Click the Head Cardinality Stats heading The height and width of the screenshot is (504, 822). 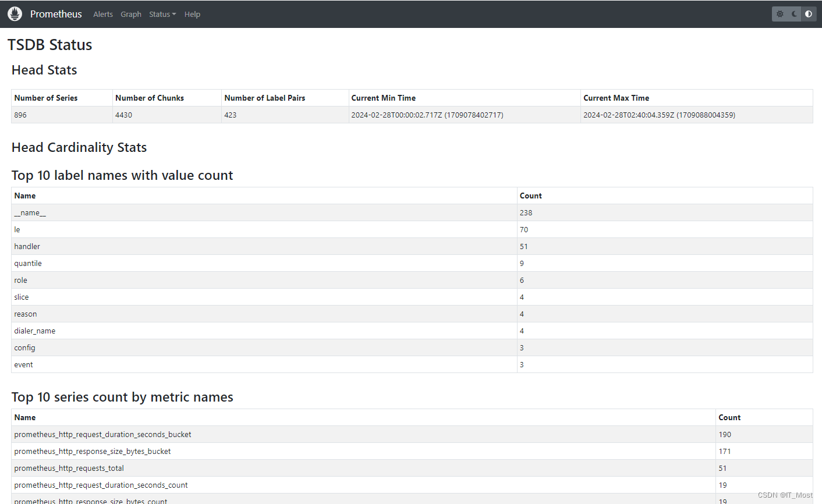tap(79, 147)
